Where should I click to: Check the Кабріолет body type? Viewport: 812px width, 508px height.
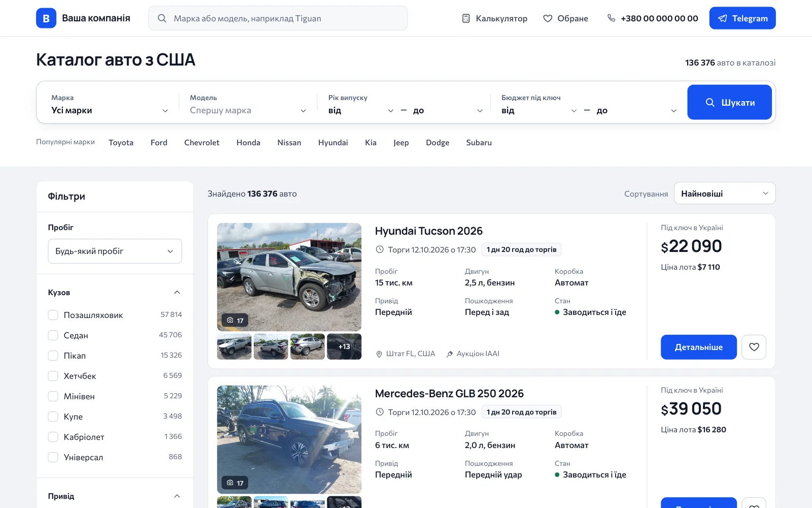(x=53, y=437)
